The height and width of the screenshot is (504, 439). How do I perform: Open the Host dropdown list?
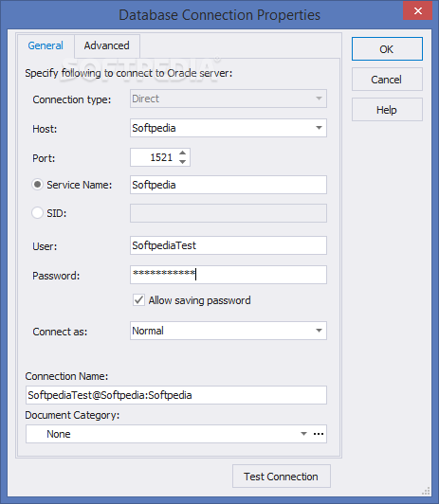(319, 128)
